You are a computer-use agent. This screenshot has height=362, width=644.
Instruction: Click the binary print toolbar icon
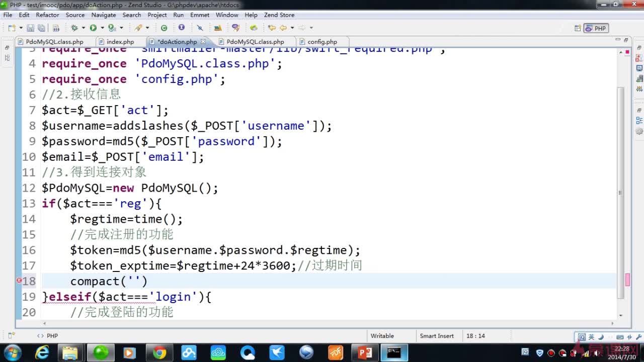click(56, 28)
